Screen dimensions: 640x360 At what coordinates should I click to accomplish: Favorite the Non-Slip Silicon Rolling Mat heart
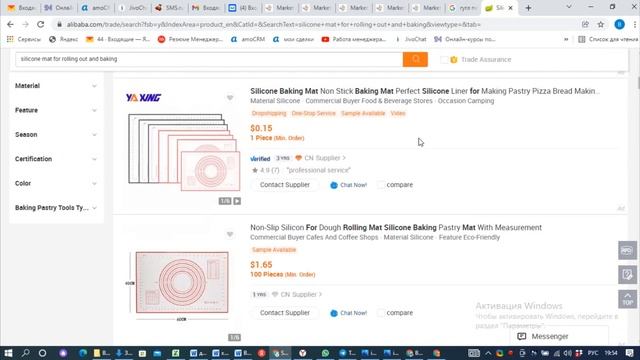230,234
